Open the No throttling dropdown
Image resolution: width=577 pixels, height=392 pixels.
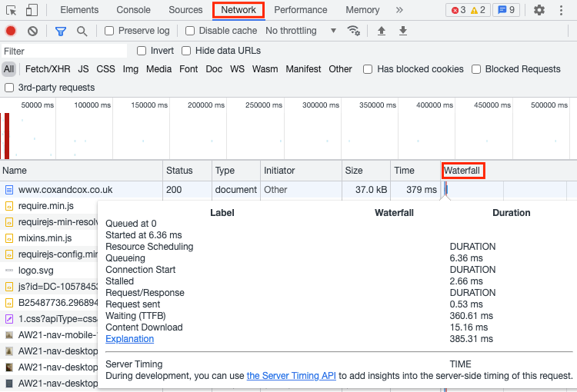coord(301,31)
